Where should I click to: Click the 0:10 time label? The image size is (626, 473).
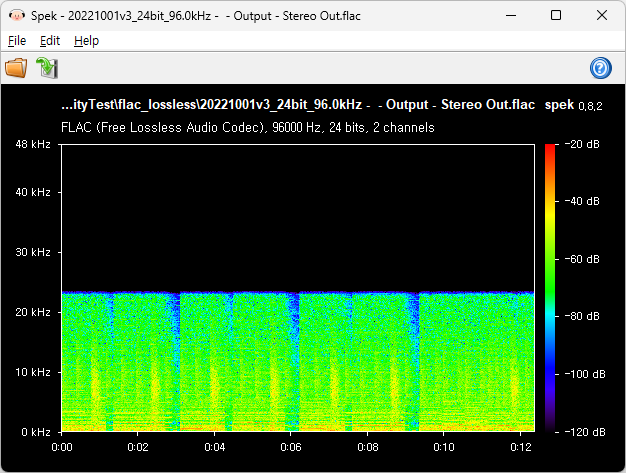pos(444,447)
